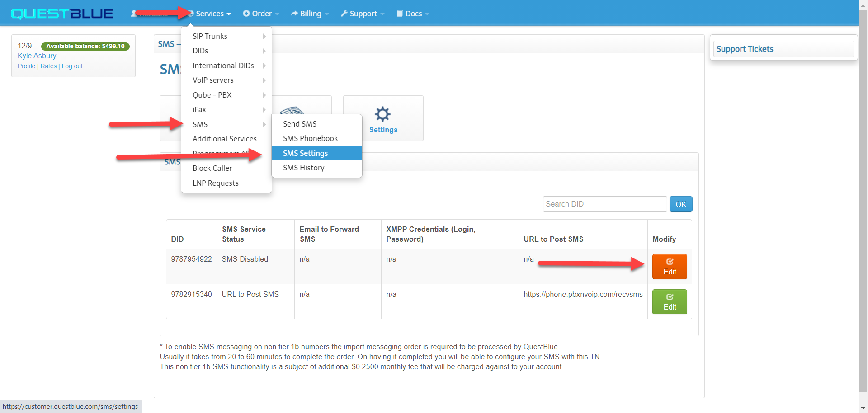
Task: Expand the SIP Trunks submenu
Action: click(226, 36)
